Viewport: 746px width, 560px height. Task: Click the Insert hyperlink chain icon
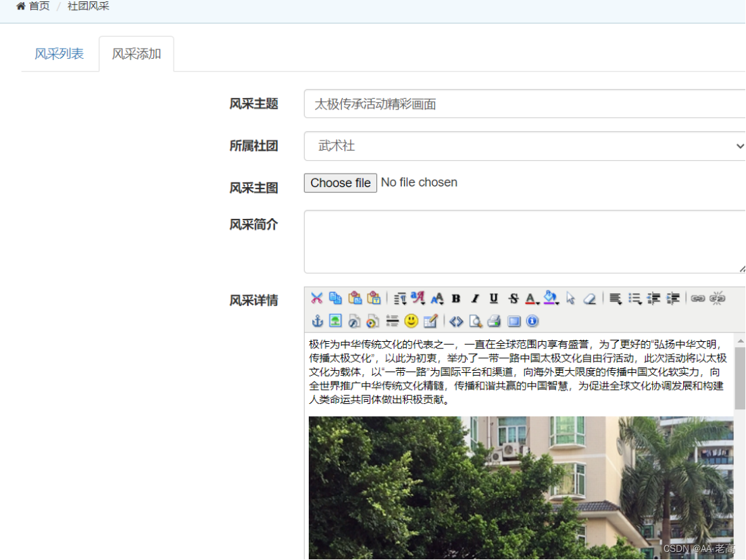click(x=698, y=299)
